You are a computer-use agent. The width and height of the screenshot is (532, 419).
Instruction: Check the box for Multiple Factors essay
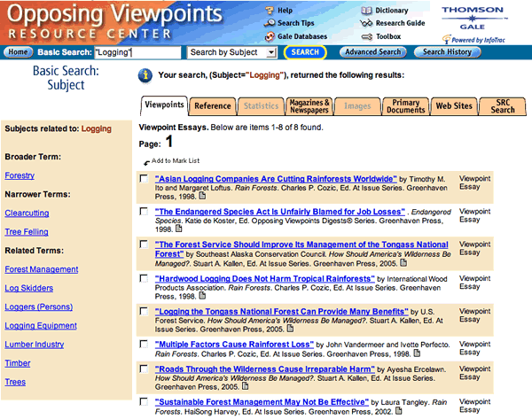pos(144,345)
